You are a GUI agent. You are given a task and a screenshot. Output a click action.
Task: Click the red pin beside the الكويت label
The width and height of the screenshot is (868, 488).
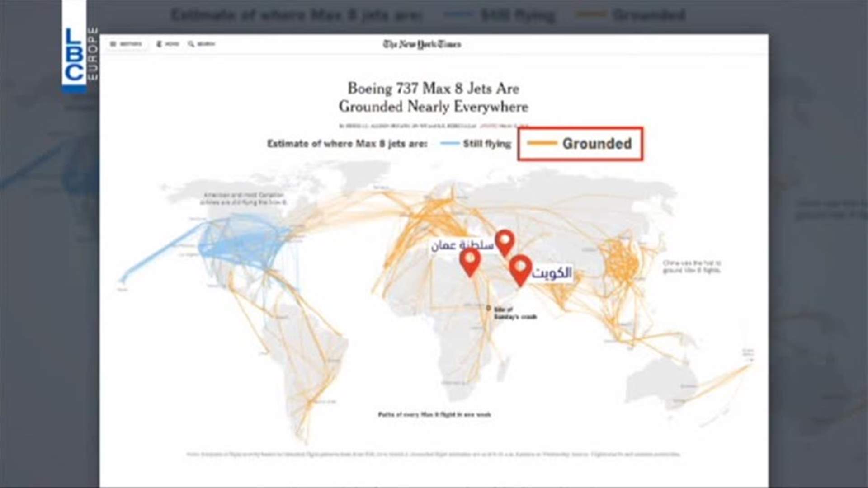[x=520, y=270]
